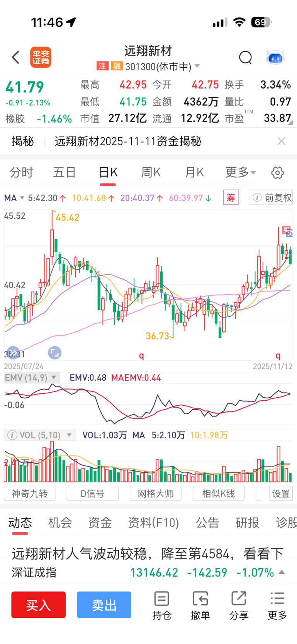Image resolution: width=297 pixels, height=644 pixels.
Task: Open the Ping An Securities logo
Action: pos(41,57)
